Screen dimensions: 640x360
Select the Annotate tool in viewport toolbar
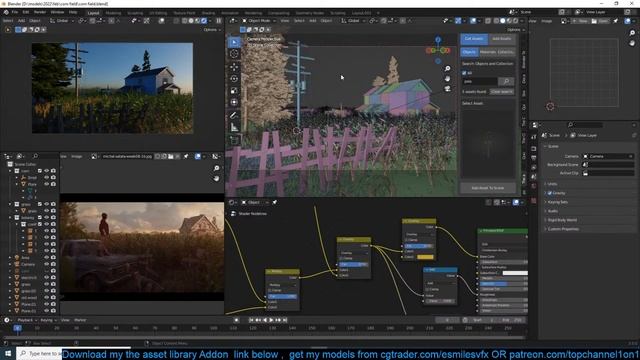point(234,116)
